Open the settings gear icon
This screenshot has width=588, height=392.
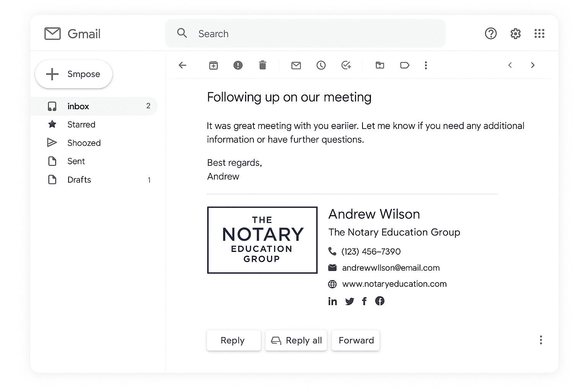coord(515,34)
